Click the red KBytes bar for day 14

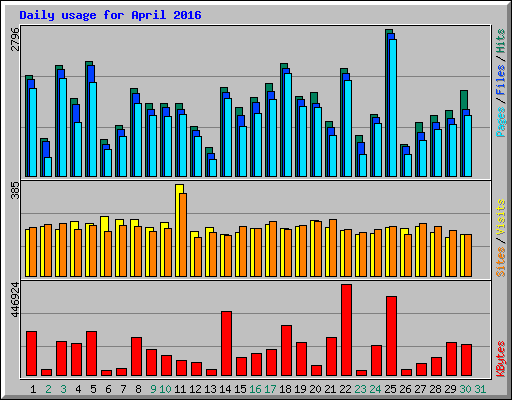[226, 344]
